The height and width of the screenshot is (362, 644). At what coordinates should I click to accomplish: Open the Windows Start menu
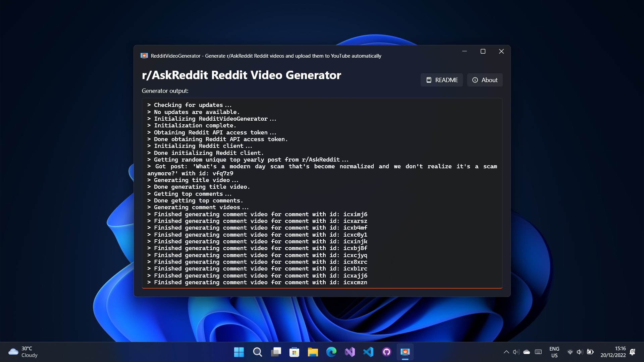pyautogui.click(x=239, y=352)
